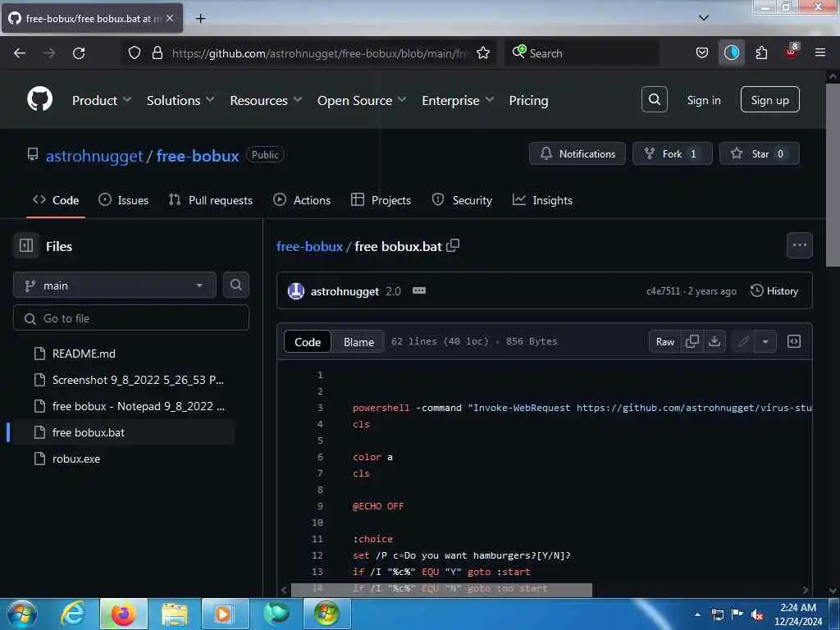Bookmark this page with the star icon

[483, 52]
